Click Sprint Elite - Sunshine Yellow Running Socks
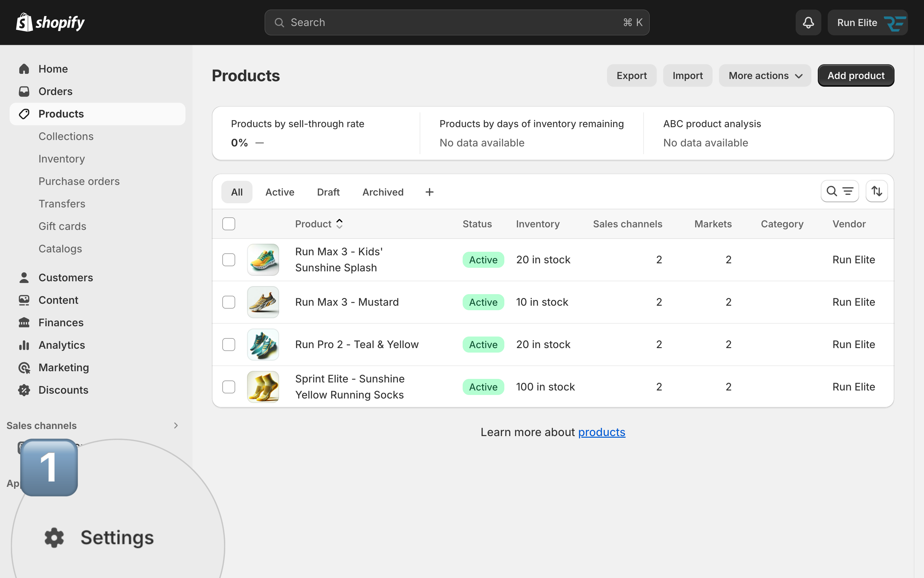The height and width of the screenshot is (578, 924). 350,387
